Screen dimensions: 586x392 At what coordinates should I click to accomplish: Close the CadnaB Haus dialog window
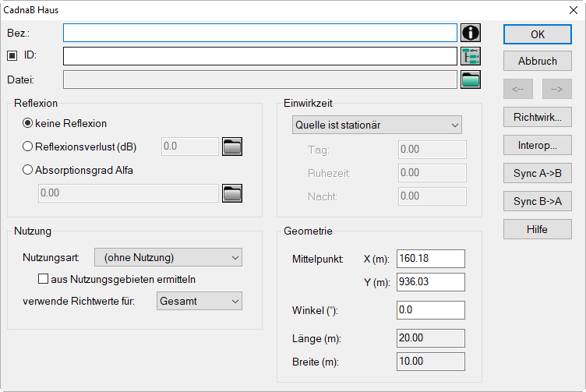click(574, 10)
